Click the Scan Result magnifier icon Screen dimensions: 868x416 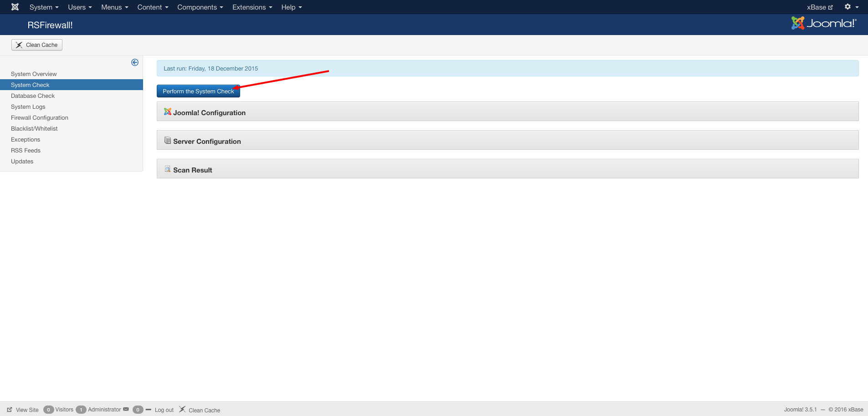(168, 169)
